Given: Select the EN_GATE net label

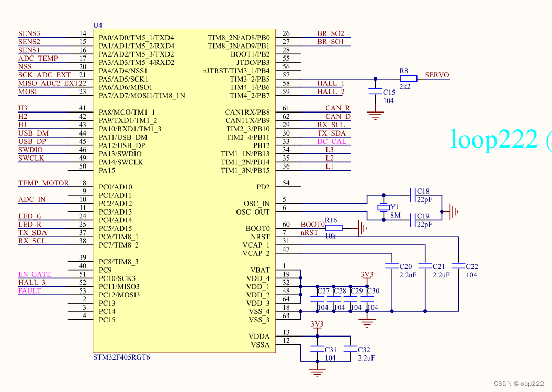Looking at the screenshot, I should click(x=35, y=274).
